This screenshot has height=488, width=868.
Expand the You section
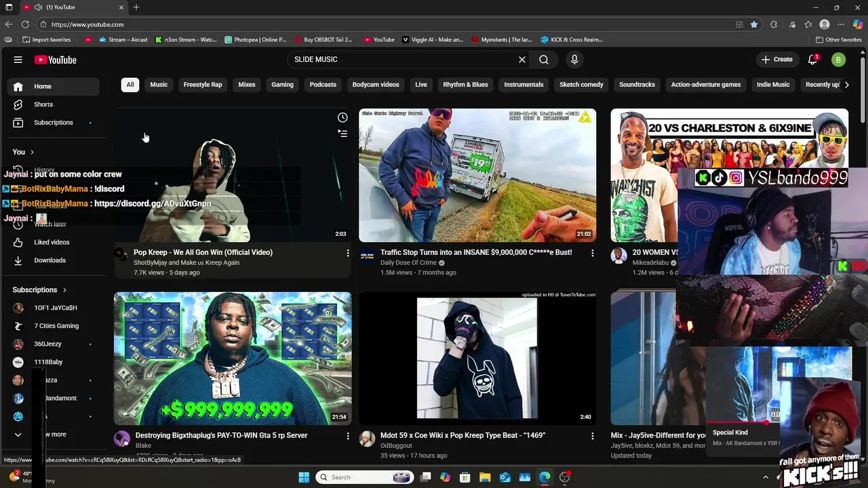[x=23, y=152]
